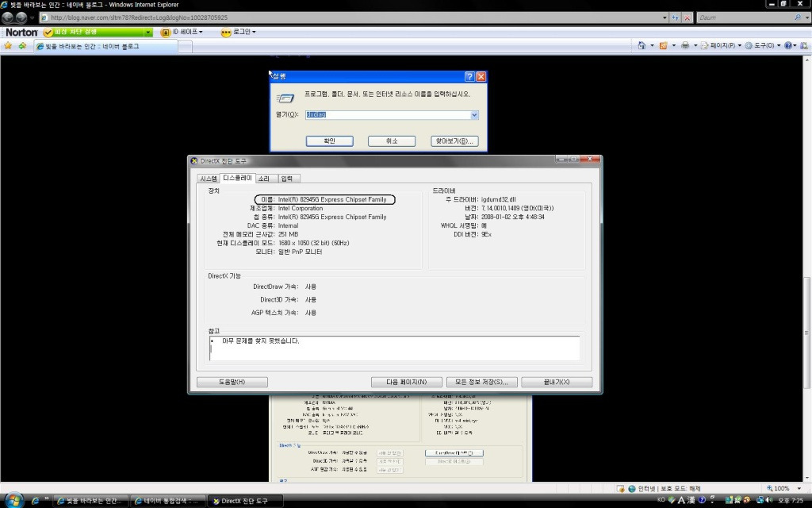This screenshot has height=508, width=812.
Task: Click the 'Intel Corporation' manufacturer text
Action: [x=301, y=209]
